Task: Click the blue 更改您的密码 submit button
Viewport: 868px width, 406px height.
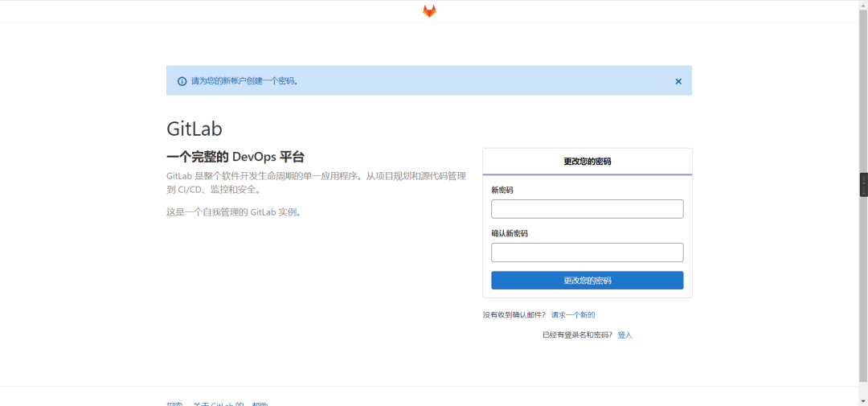Action: (x=588, y=281)
